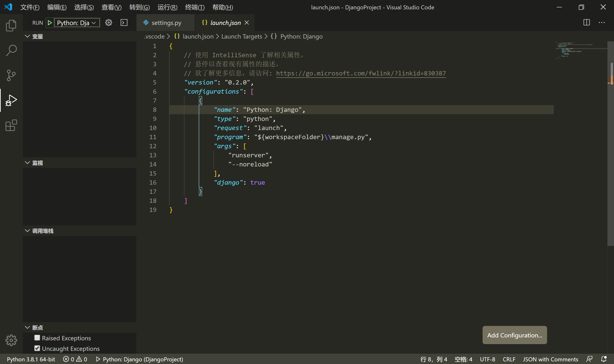Viewport: 614px width, 364px height.
Task: Open launch.json via debug gear icon
Action: click(109, 23)
